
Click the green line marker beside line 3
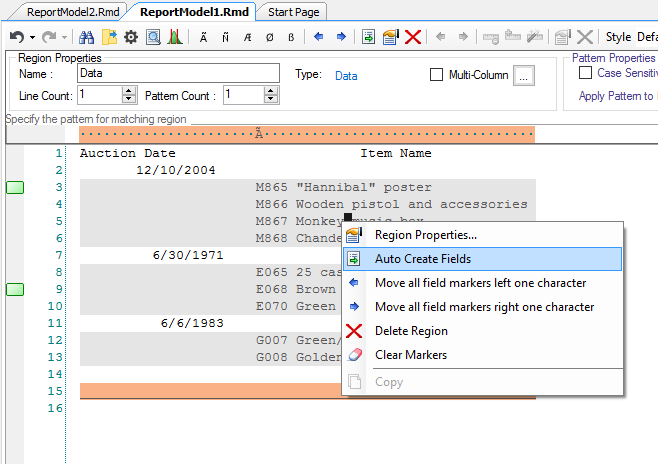[x=16, y=188]
